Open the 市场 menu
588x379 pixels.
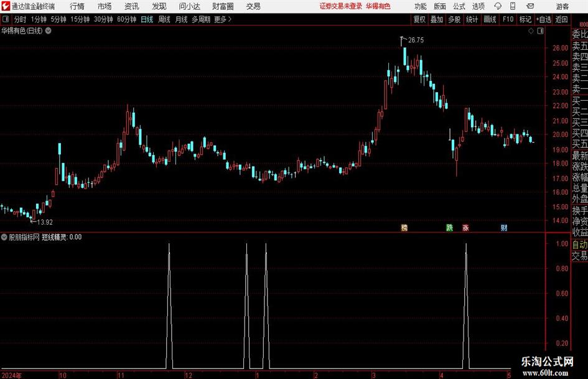point(105,6)
